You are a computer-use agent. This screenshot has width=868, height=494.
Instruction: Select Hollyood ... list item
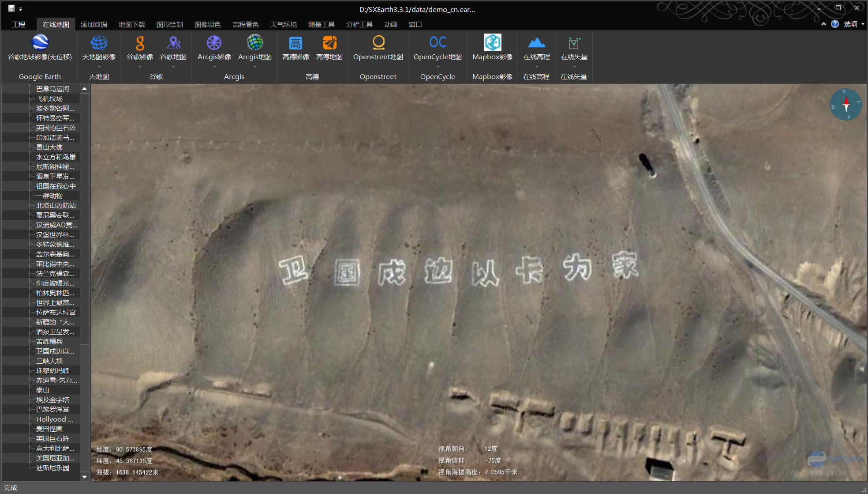55,419
